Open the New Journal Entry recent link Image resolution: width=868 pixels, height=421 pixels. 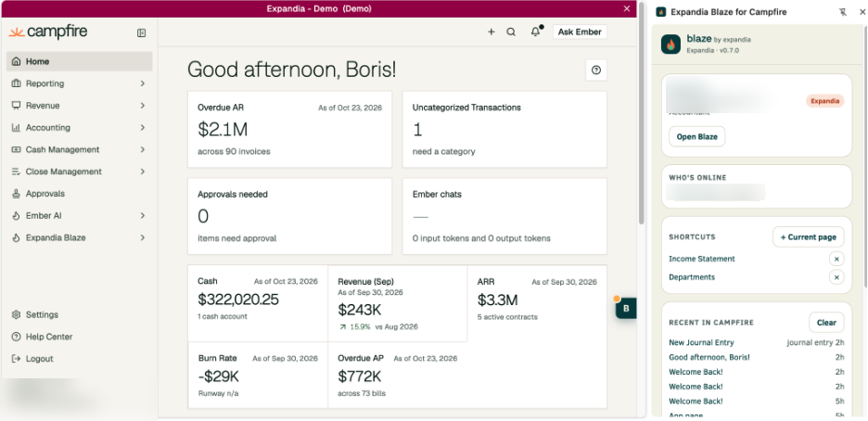(701, 342)
